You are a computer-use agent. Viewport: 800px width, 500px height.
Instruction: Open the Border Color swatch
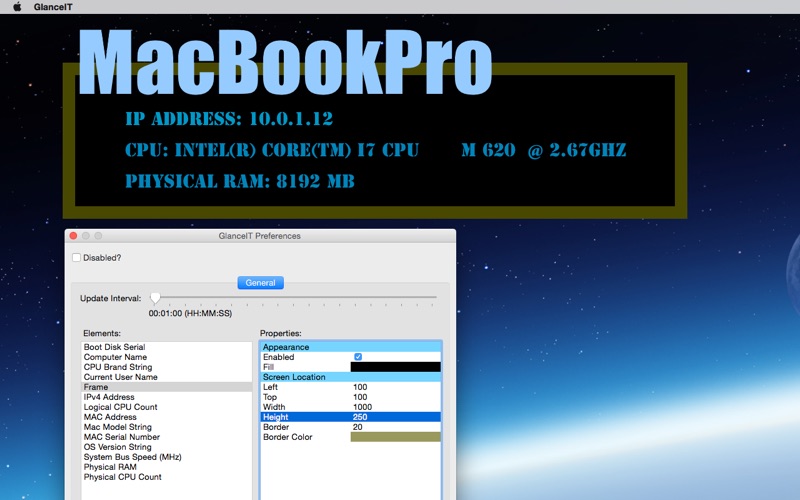[395, 437]
